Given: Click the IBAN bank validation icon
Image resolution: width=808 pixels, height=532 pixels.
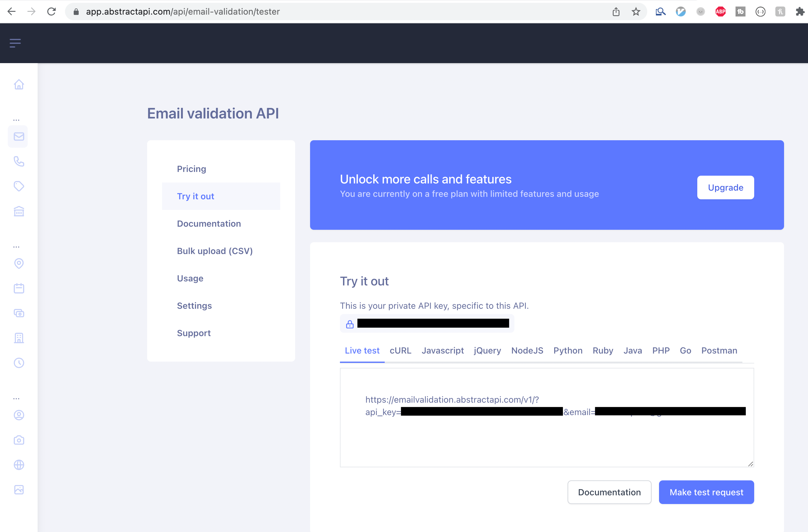Looking at the screenshot, I should 19,211.
